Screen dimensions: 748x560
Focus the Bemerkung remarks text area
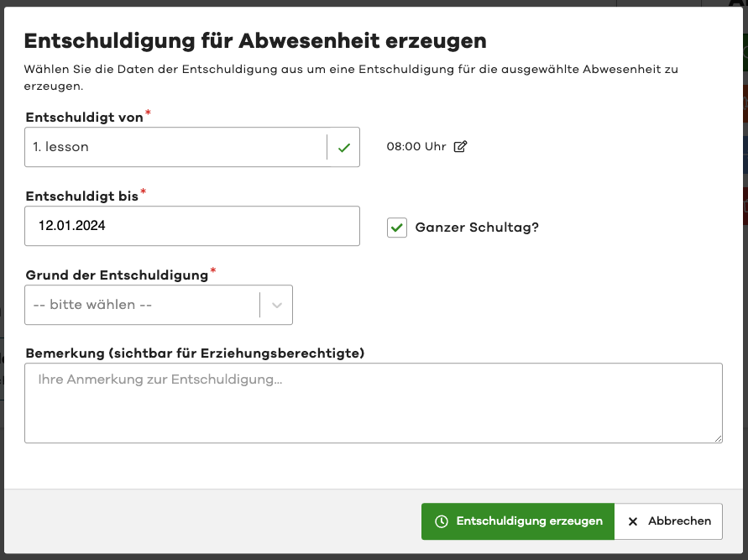pyautogui.click(x=373, y=403)
